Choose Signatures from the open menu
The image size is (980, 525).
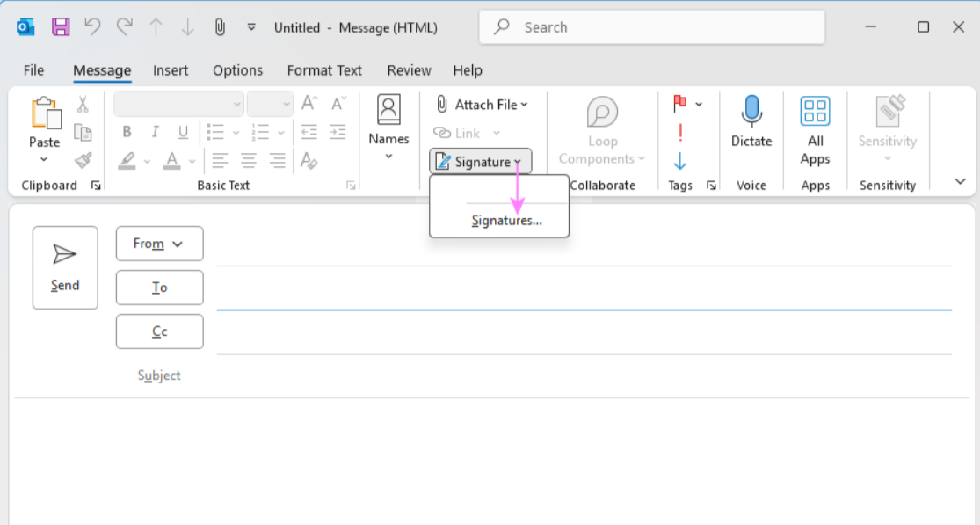(x=508, y=221)
